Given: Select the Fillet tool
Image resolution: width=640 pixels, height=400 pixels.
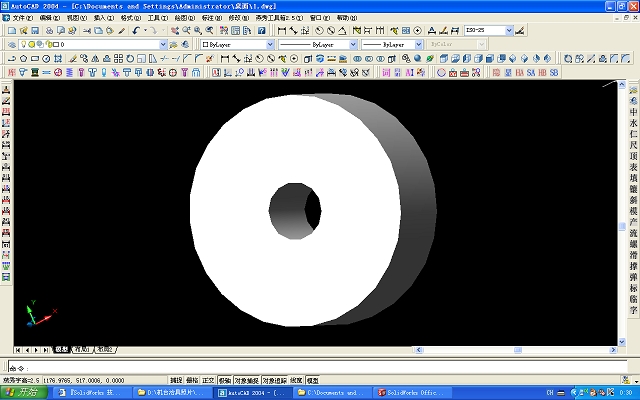Looking at the screenshot, I should click(x=199, y=59).
